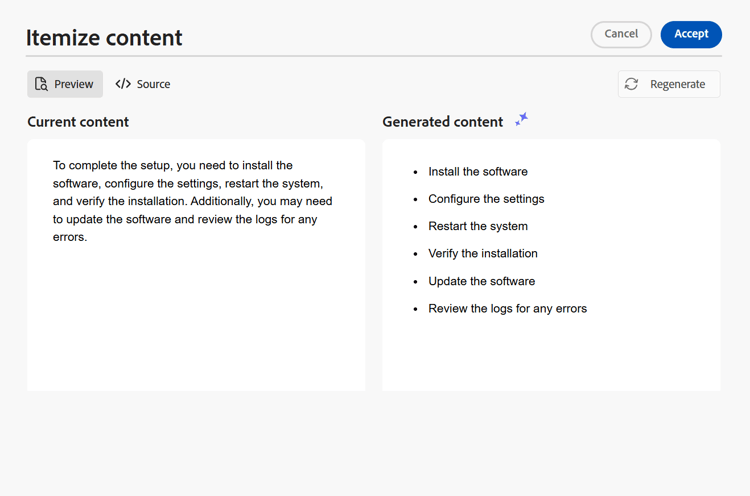Select the "Configure the settings" bullet item
This screenshot has height=496, width=750.
(486, 199)
